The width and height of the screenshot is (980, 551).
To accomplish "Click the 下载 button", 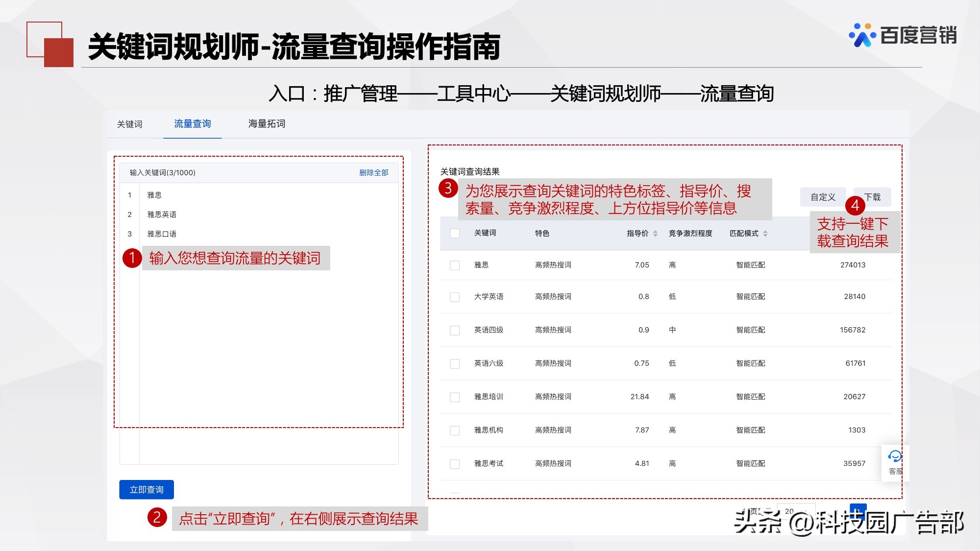I will tap(872, 197).
